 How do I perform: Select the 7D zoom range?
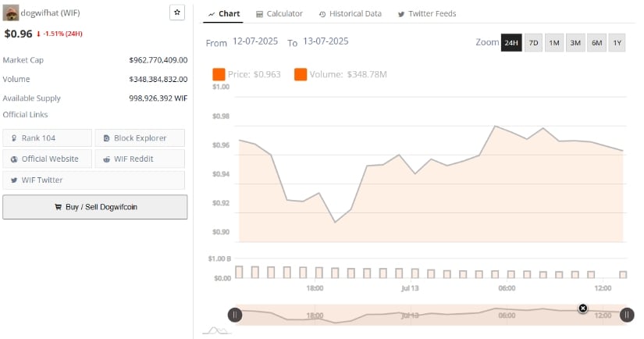533,43
